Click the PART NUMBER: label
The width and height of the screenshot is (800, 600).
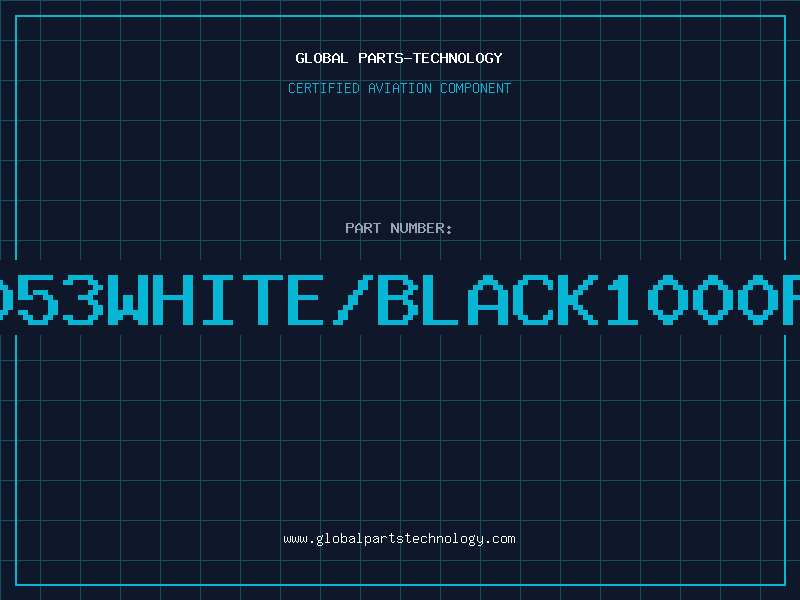[399, 228]
